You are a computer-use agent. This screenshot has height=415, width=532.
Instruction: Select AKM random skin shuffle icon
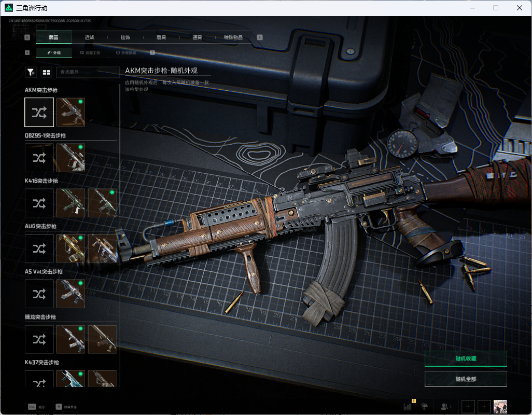tap(39, 113)
